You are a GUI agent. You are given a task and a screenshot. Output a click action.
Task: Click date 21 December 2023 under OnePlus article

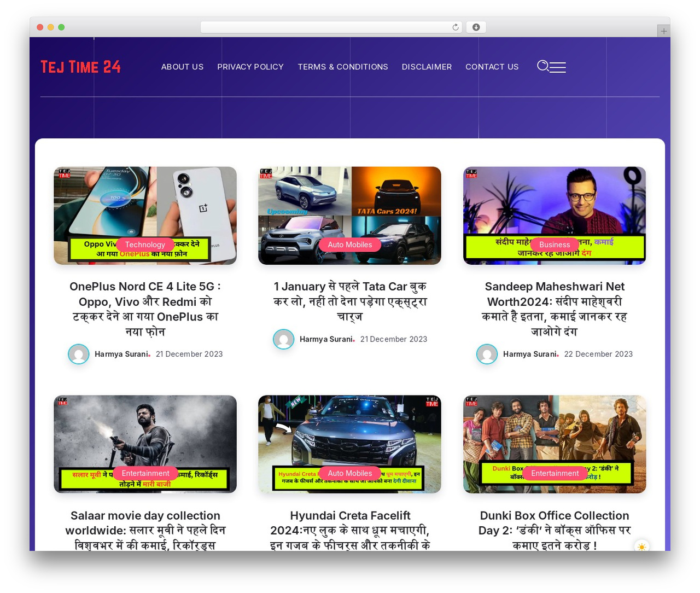(x=189, y=354)
